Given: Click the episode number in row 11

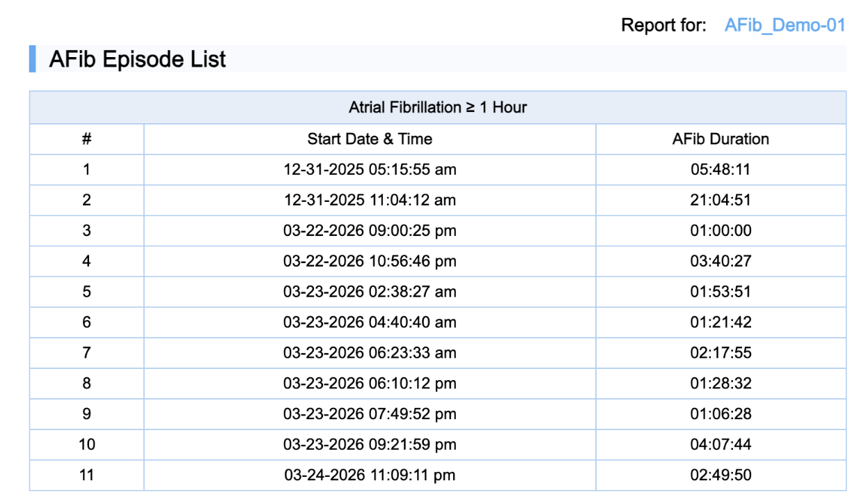Looking at the screenshot, I should [x=86, y=475].
